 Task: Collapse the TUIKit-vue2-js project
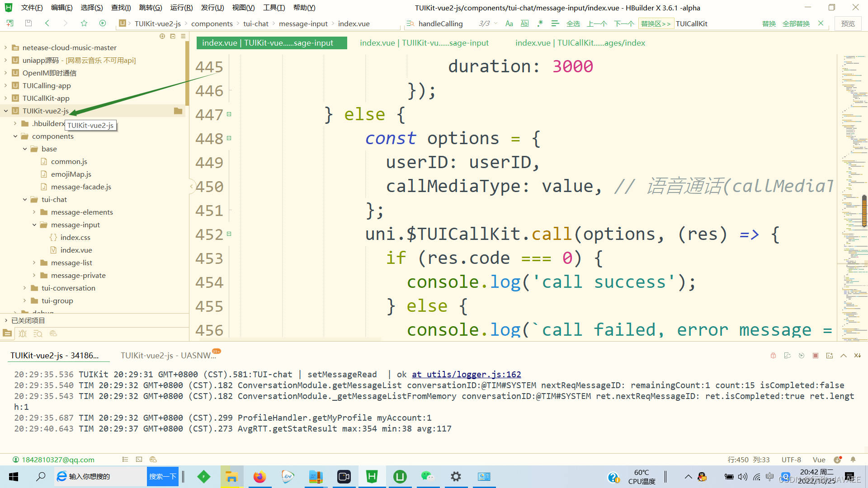[6, 111]
